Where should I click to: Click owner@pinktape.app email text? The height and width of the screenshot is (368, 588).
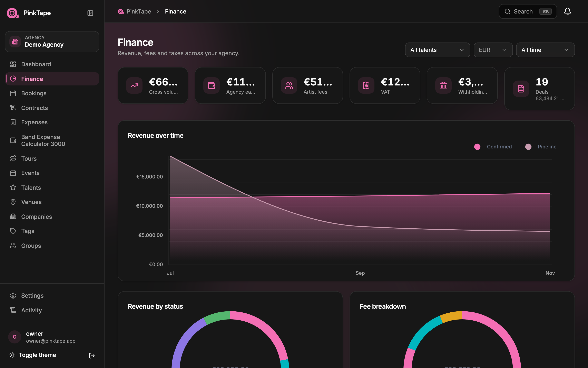coord(51,341)
